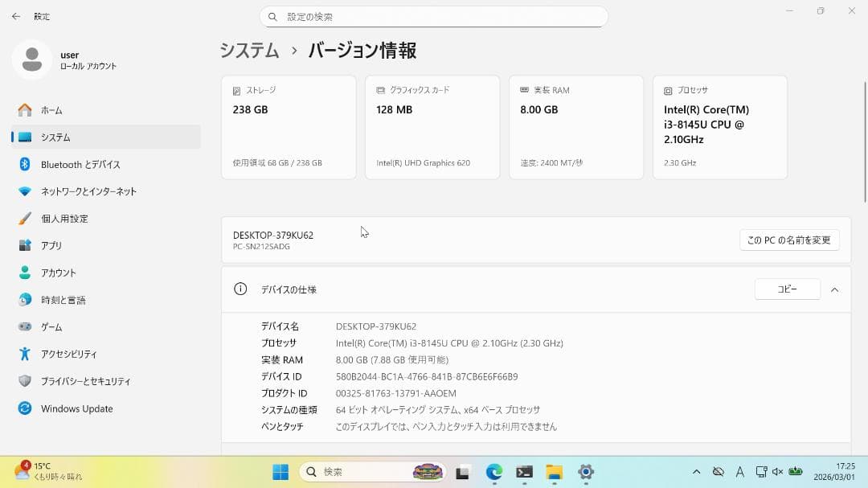Click システム in the breadcrumb
868x488 pixels.
pos(250,51)
